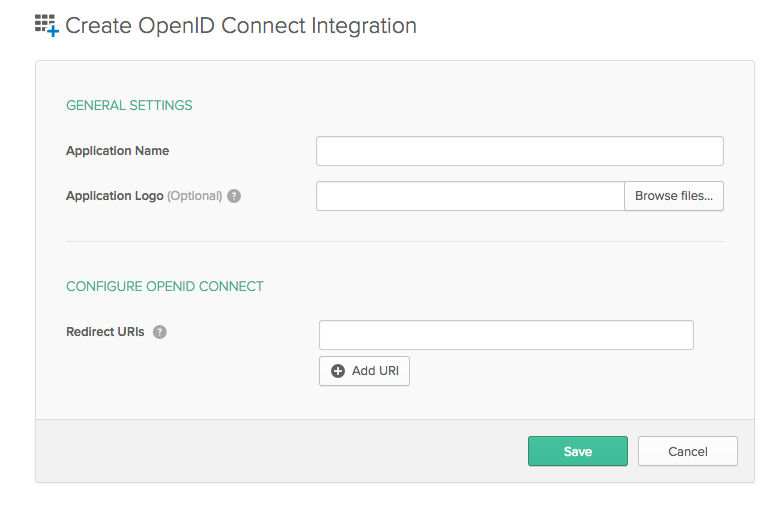Click the grey footer bar left of Save
This screenshot has width=775, height=508.
click(280, 451)
